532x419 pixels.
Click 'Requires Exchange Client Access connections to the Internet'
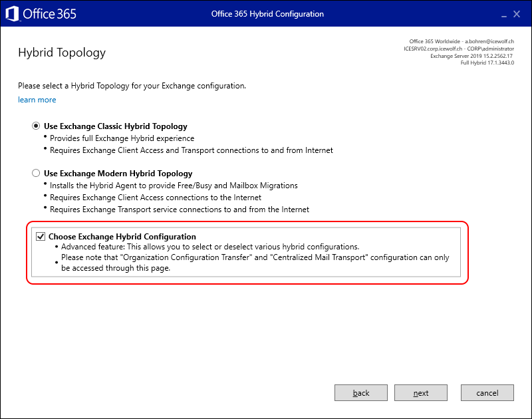click(156, 198)
